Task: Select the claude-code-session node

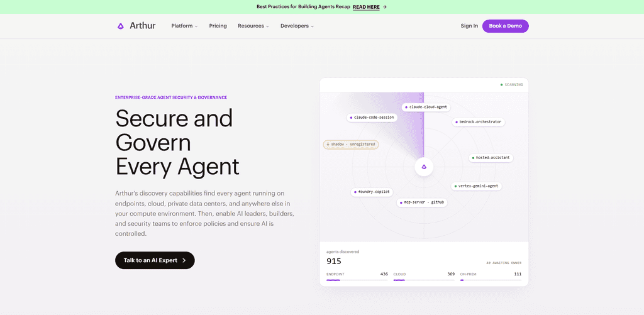Action: [372, 118]
